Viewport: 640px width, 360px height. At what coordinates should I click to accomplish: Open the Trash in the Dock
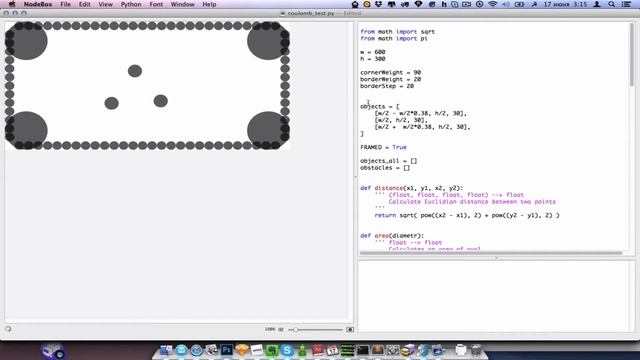476,350
